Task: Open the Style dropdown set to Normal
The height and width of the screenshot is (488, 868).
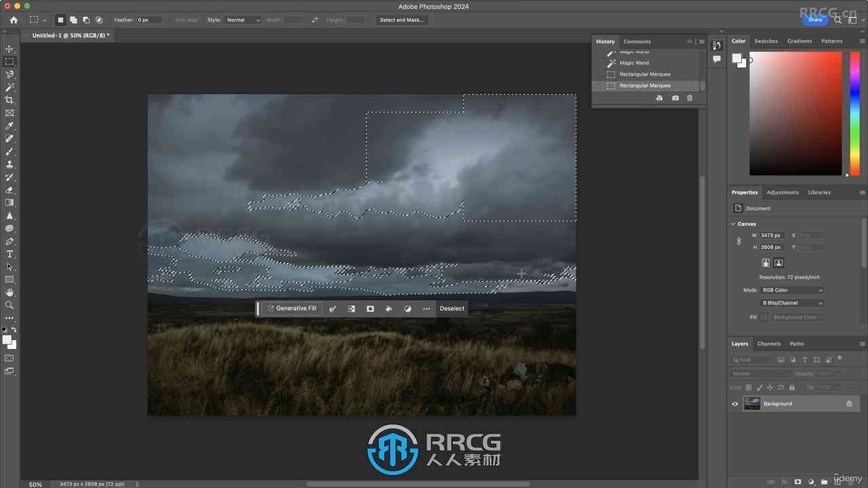Action: 243,20
